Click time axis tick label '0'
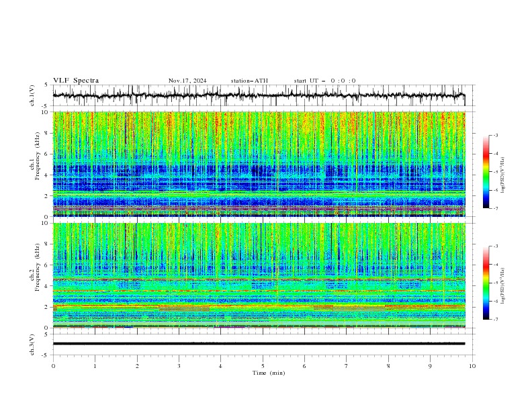The height and width of the screenshot is (411, 532). 53,366
